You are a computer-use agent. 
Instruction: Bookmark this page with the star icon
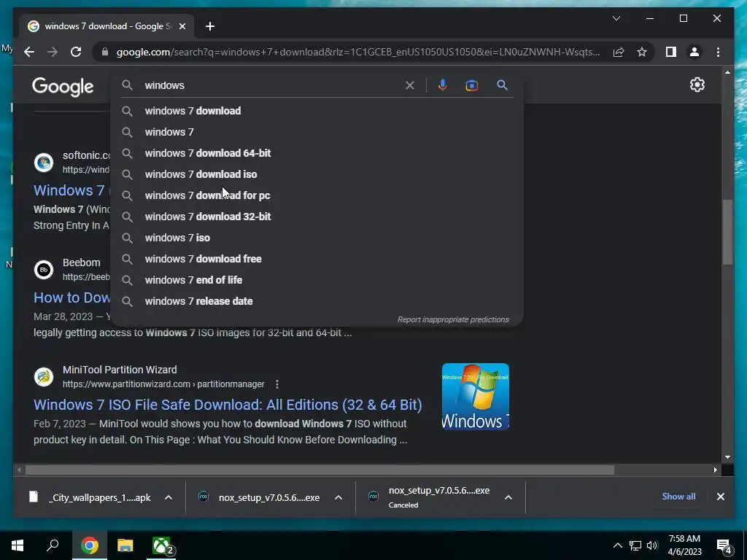[642, 52]
